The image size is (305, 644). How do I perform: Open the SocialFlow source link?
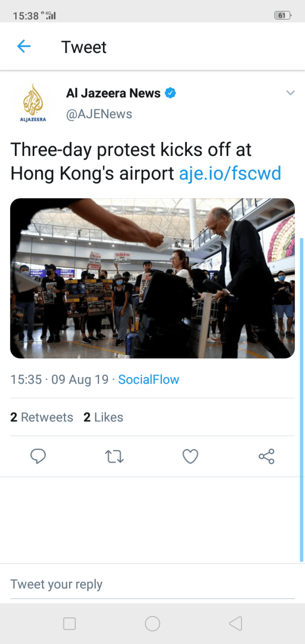click(x=149, y=379)
